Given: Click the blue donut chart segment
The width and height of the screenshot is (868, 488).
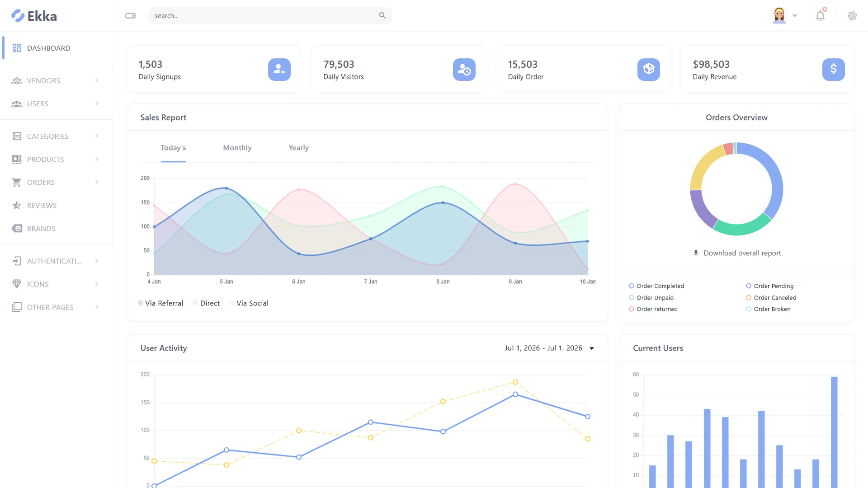Looking at the screenshot, I should tap(776, 176).
